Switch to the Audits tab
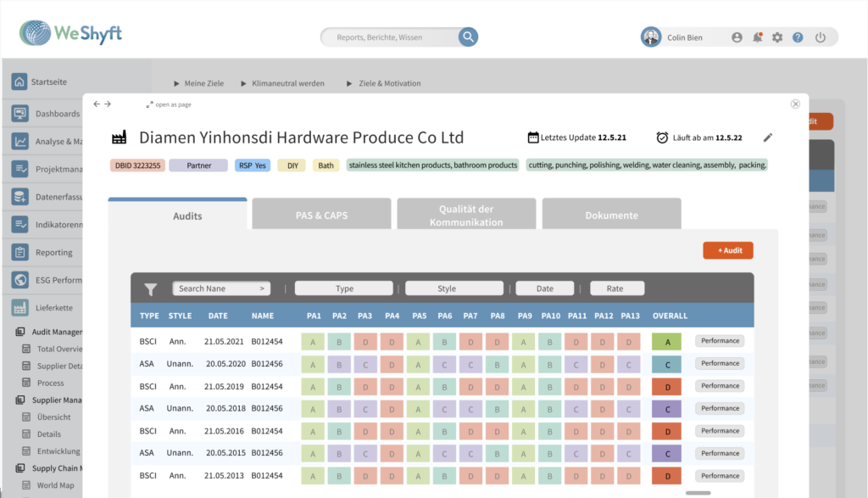868x498 pixels. coord(178,215)
